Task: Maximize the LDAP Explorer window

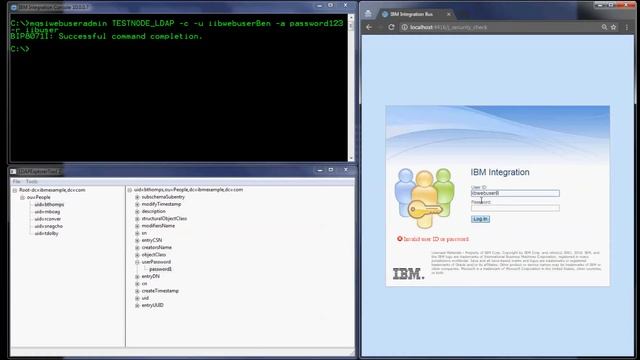Action: 331,170
